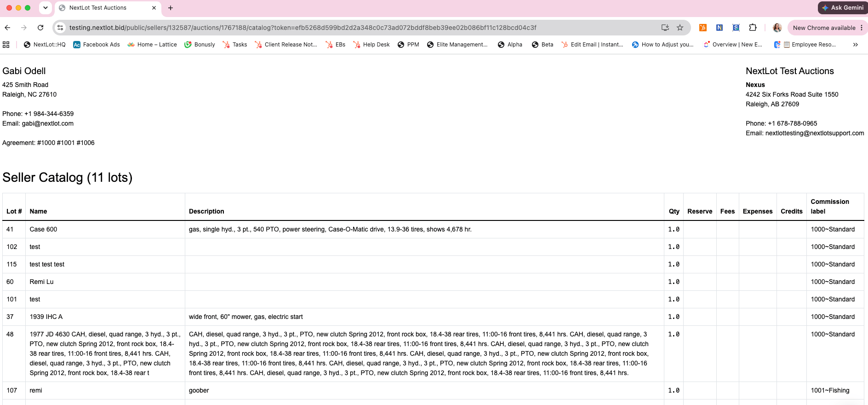The image size is (868, 405).
Task: Show more bookmarks with the chevron
Action: pyautogui.click(x=856, y=45)
